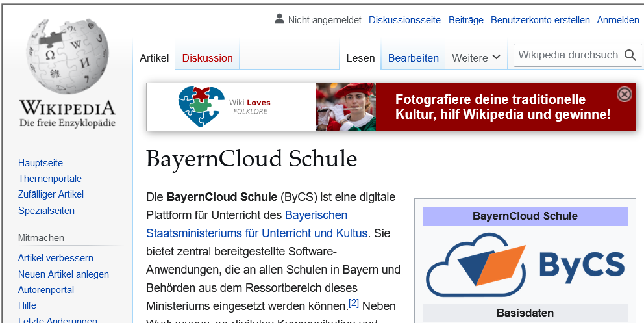Click the Mitmachen sidebar heading
The image size is (644, 323).
(x=41, y=238)
